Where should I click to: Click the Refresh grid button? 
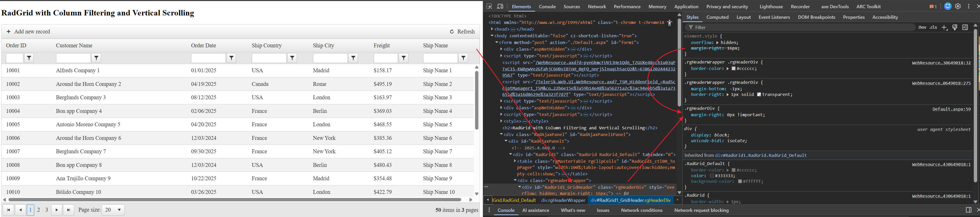pyautogui.click(x=462, y=32)
